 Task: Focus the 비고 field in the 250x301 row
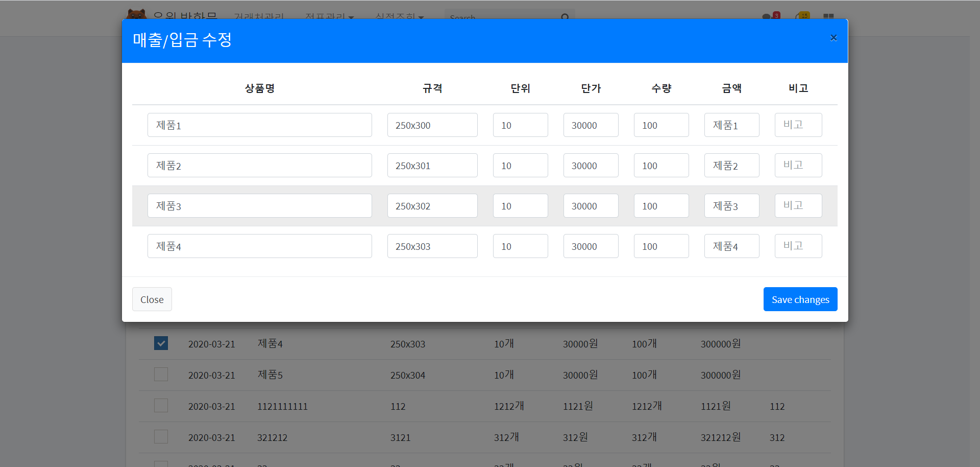pos(798,166)
